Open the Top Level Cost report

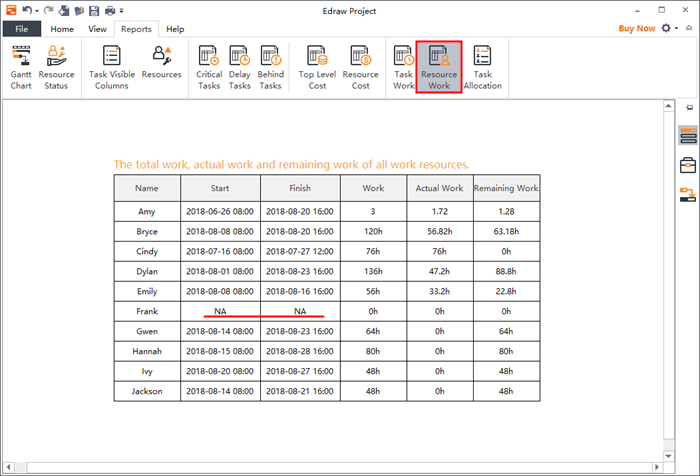tap(317, 67)
